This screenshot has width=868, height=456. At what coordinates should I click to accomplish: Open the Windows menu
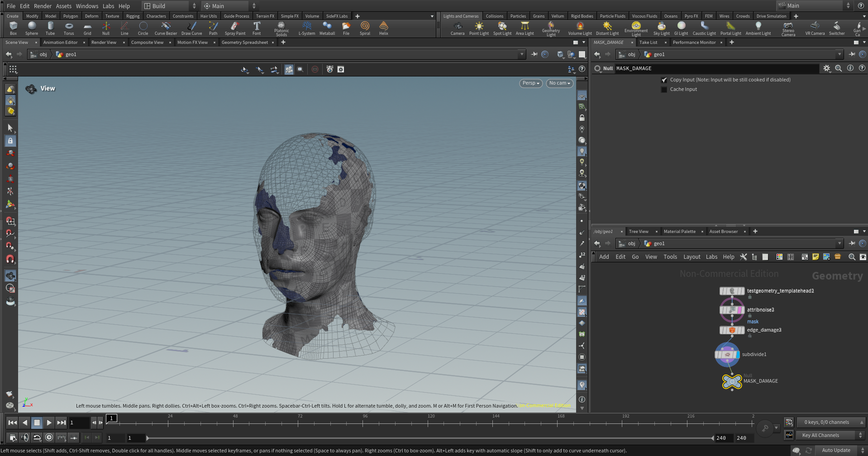87,6
